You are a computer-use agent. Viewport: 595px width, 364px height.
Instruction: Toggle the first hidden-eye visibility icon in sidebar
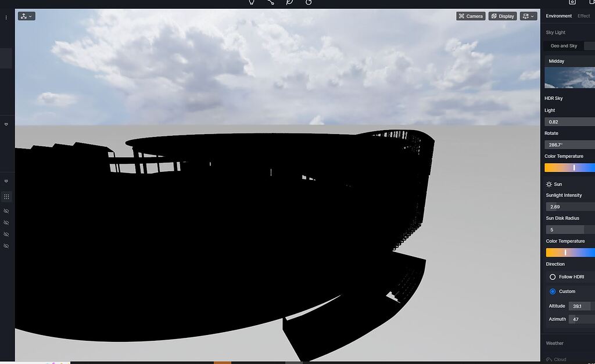(6, 211)
